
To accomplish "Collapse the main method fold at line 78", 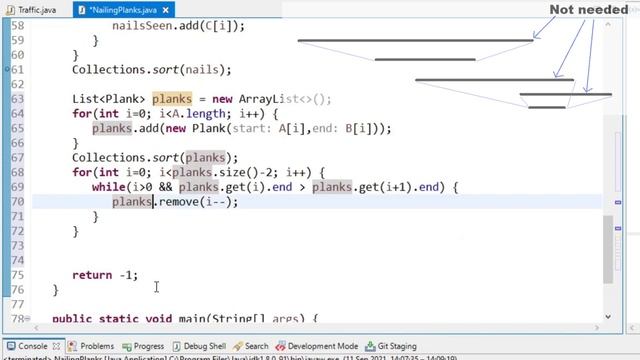I will 28,318.
